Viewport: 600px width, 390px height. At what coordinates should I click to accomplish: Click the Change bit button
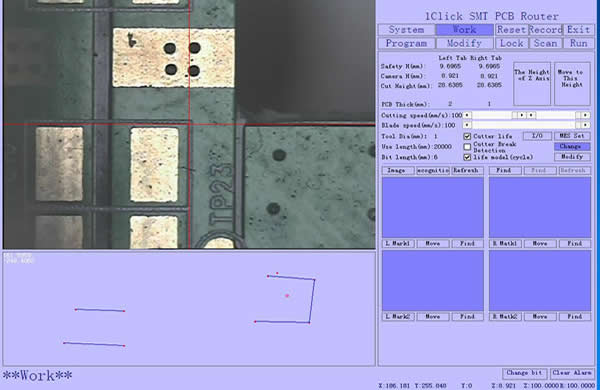pos(524,373)
